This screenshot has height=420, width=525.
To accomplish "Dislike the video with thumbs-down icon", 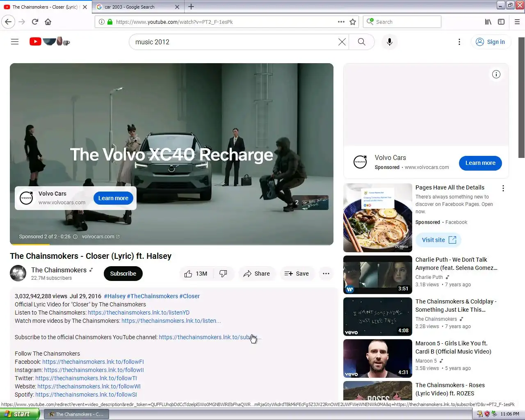I will [x=224, y=274].
